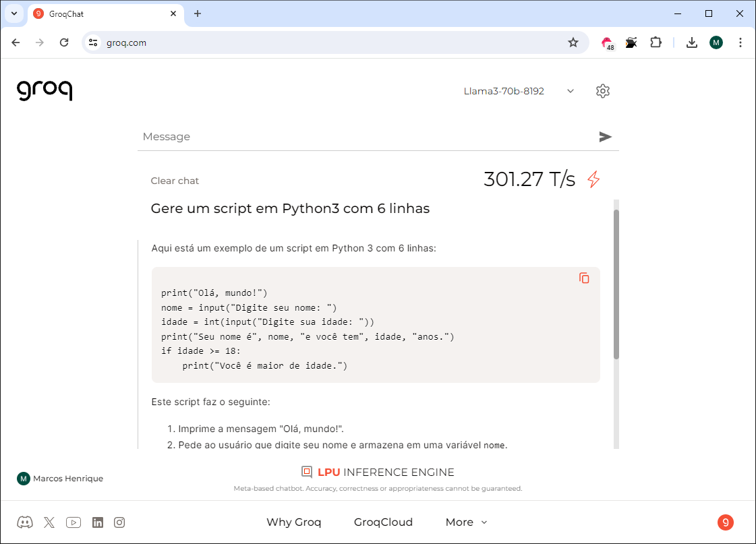The width and height of the screenshot is (756, 544).
Task: Open Groq's YouTube channel
Action: click(74, 522)
